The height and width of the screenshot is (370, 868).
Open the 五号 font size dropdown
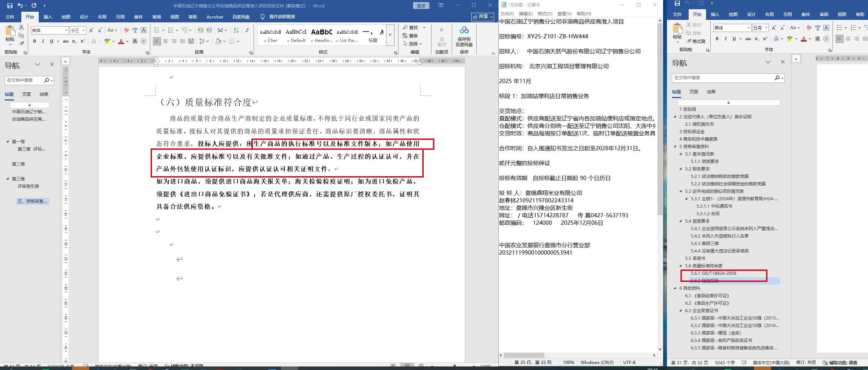click(766, 28)
